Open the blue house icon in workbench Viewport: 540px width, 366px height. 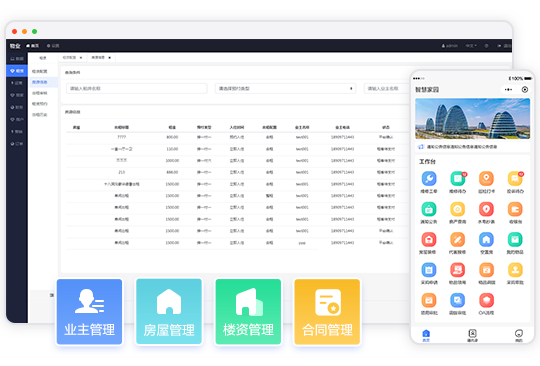[486, 239]
